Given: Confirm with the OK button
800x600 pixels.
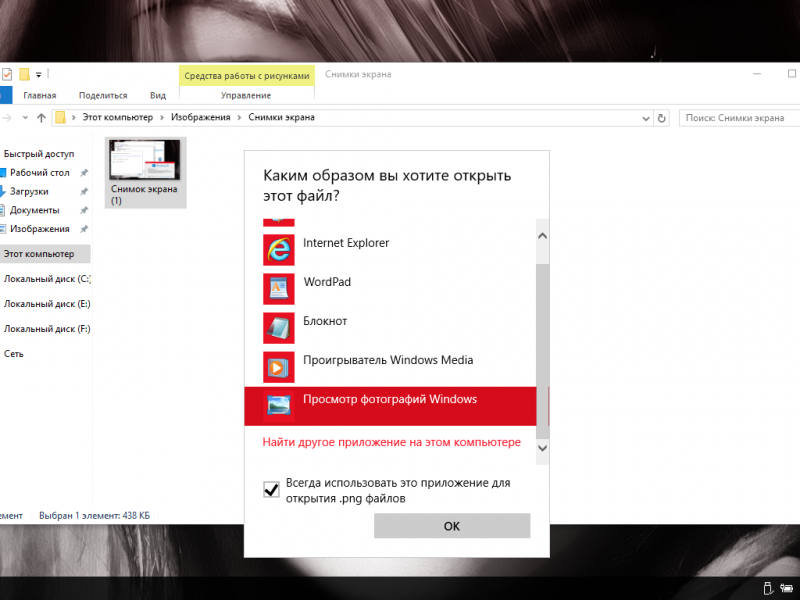Looking at the screenshot, I should [x=452, y=526].
